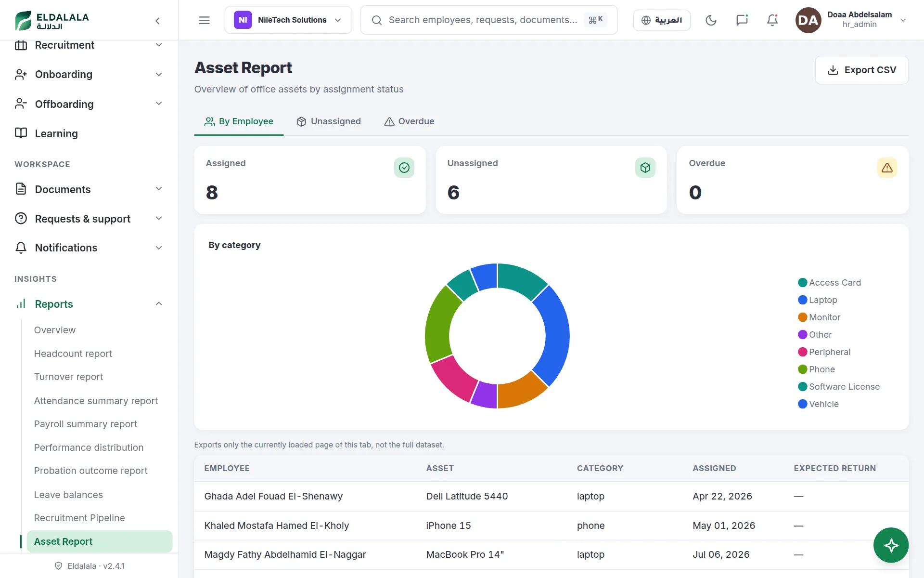This screenshot has height=578, width=924.
Task: Click the search magnifier icon
Action: 377,20
